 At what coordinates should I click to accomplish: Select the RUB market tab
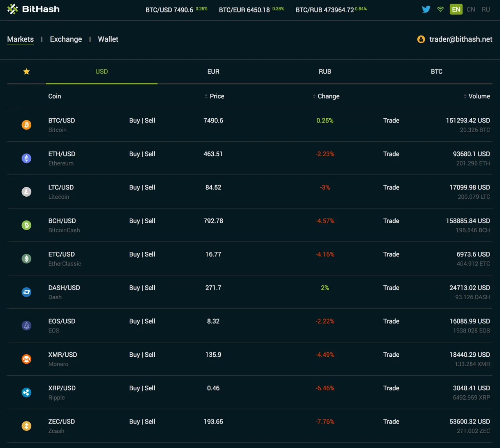tap(325, 71)
